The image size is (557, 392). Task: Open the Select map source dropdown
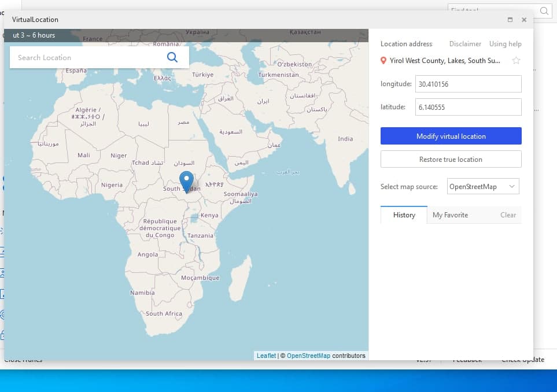pos(483,186)
